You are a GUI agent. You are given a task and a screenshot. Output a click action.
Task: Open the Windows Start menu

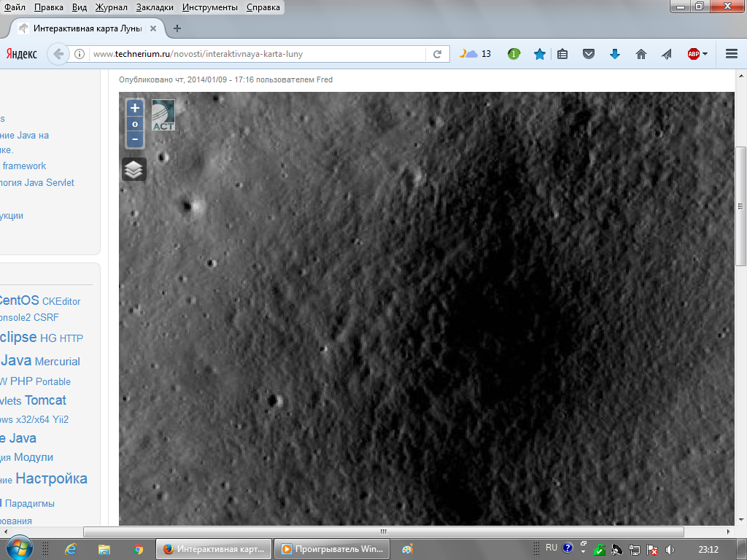(19, 549)
